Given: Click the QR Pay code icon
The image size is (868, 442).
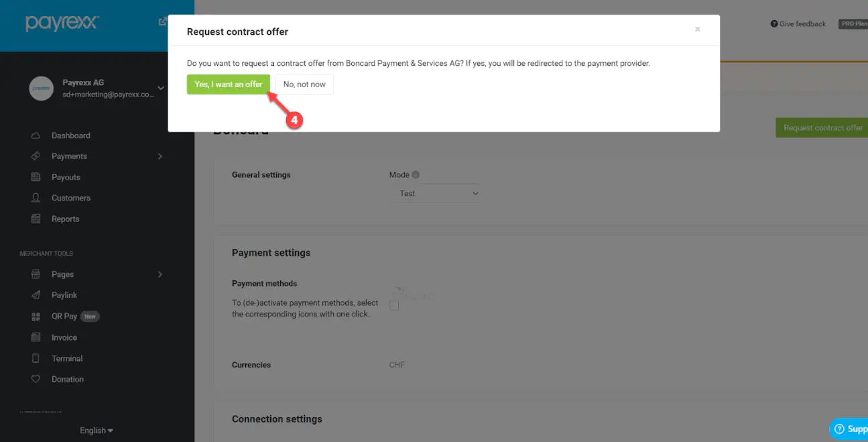Looking at the screenshot, I should coord(36,316).
